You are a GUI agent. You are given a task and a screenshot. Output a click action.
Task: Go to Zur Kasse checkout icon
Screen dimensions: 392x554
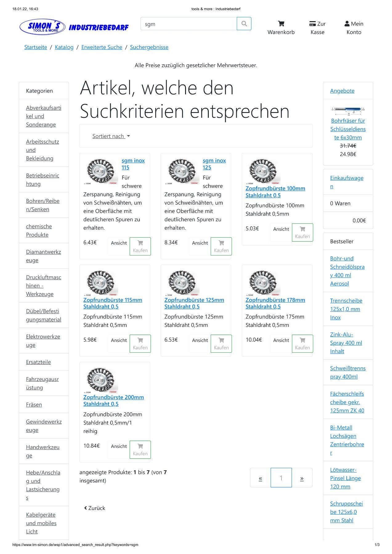[x=313, y=24]
